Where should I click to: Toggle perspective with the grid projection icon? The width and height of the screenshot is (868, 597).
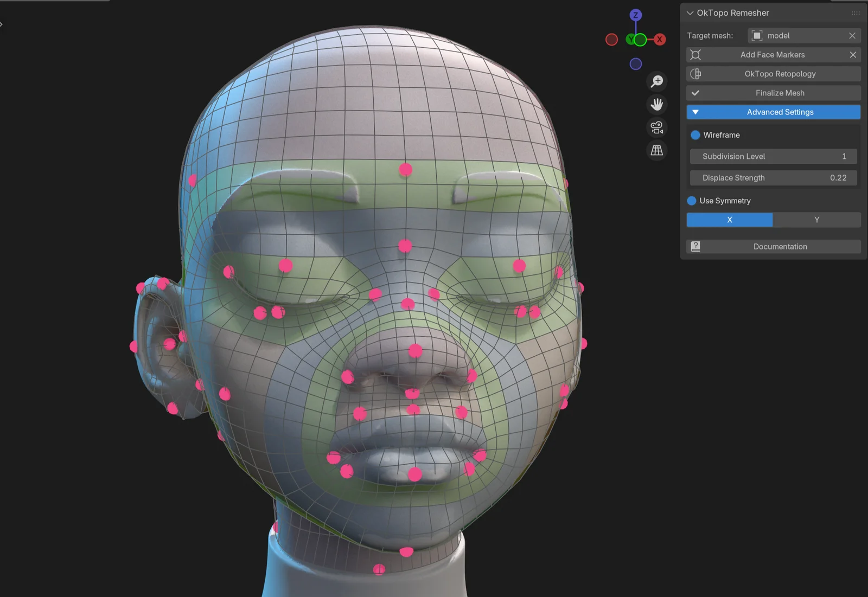point(656,151)
